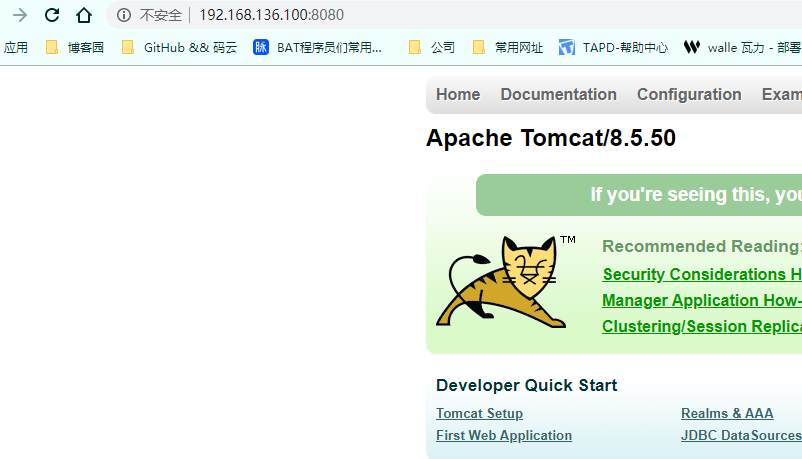This screenshot has width=802, height=459.
Task: Click the Apache Tomcat/8.5.50 heading
Action: pos(551,138)
